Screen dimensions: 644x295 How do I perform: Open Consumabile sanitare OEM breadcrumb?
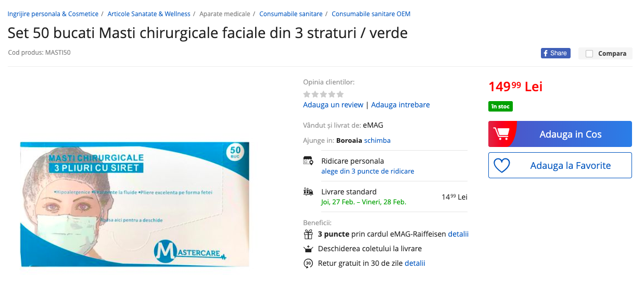click(371, 14)
